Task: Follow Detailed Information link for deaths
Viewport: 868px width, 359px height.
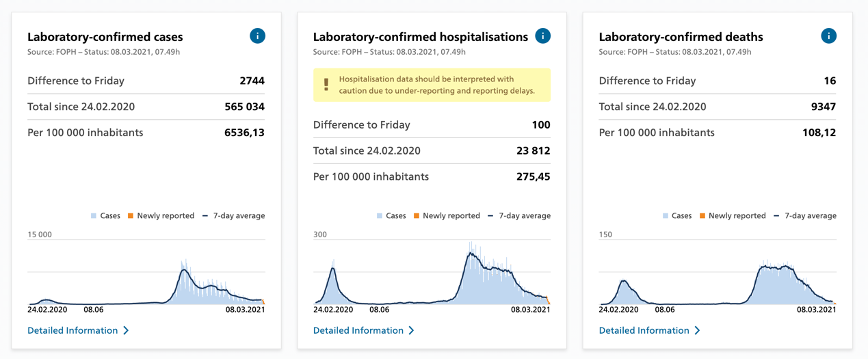Action: pyautogui.click(x=644, y=330)
